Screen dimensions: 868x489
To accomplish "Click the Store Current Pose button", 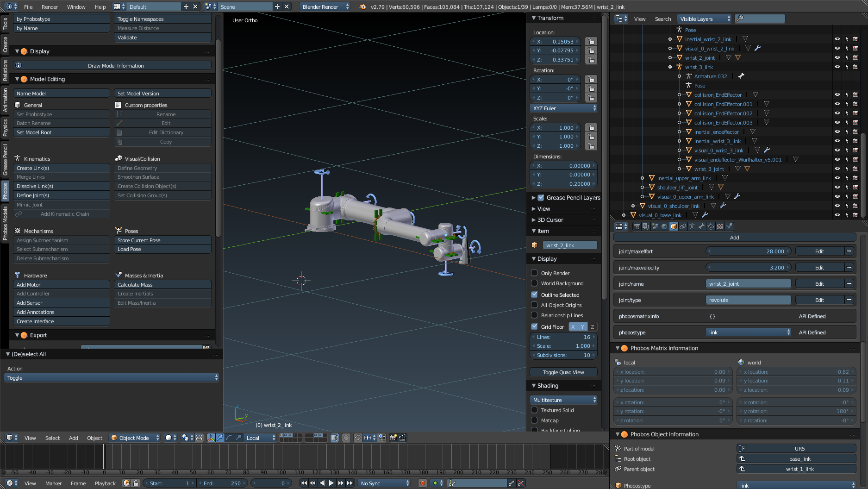I will [162, 240].
